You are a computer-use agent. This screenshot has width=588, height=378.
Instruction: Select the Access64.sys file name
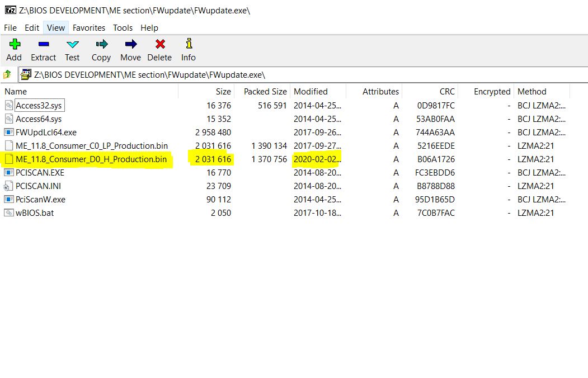(39, 119)
